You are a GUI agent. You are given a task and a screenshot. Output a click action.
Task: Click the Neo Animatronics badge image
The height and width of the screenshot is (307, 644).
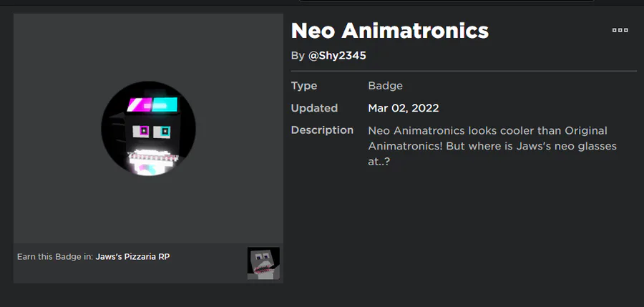(x=148, y=130)
